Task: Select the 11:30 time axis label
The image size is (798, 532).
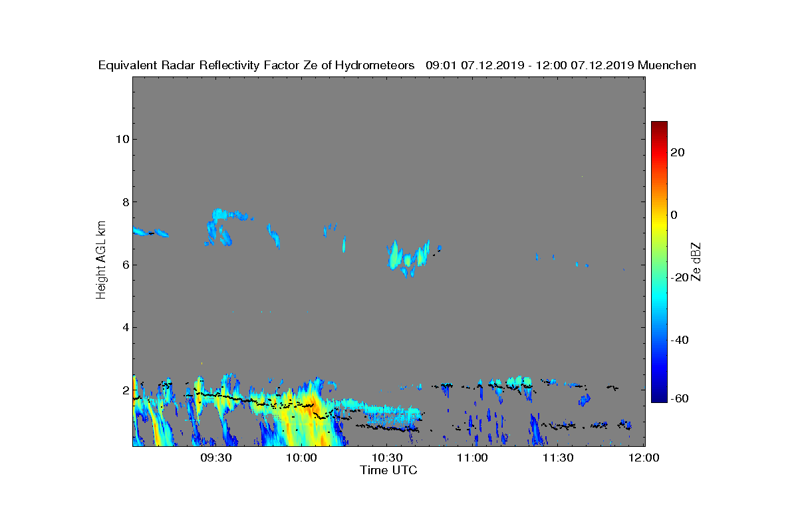Action: tap(559, 458)
